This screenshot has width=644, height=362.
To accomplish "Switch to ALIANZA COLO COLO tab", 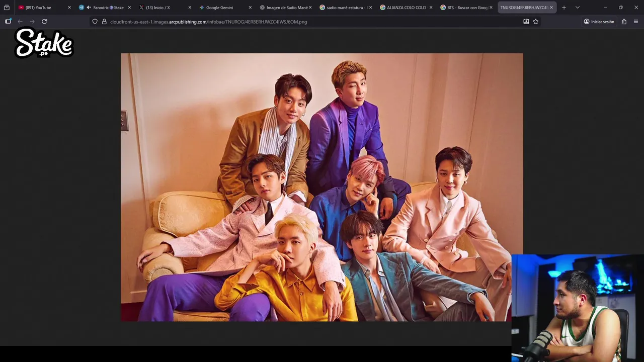I will [406, 8].
